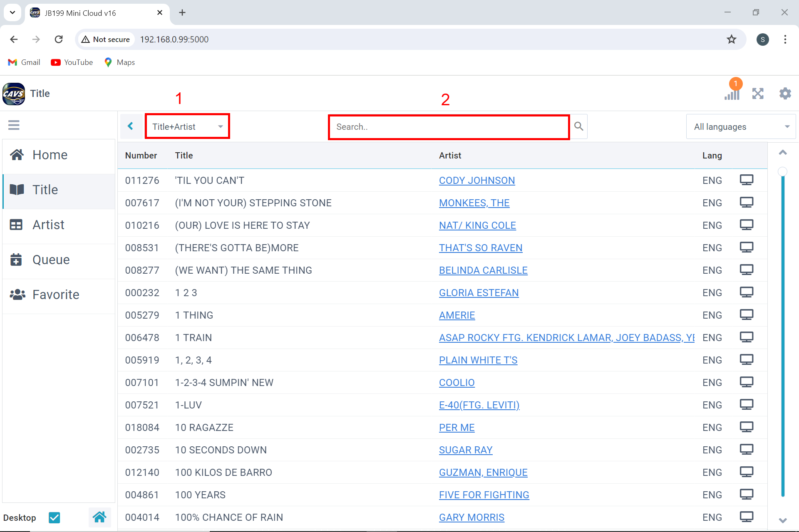Open the Maps bookmark
The image size is (799, 532).
[120, 62]
